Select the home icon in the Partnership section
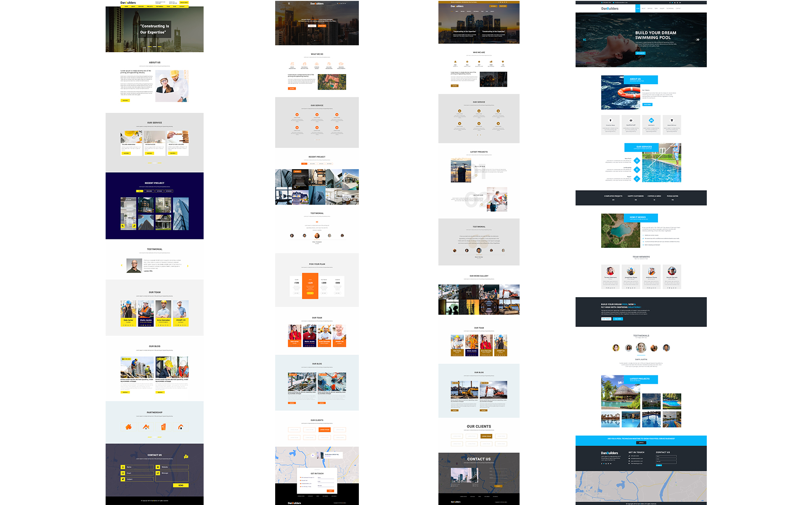812x505 pixels. pyautogui.click(x=128, y=427)
